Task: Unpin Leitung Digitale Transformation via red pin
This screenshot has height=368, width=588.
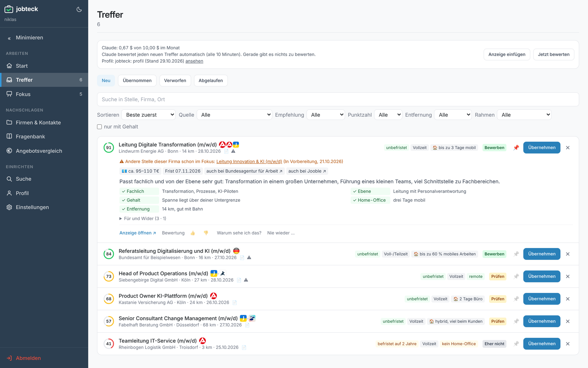Action: (516, 148)
